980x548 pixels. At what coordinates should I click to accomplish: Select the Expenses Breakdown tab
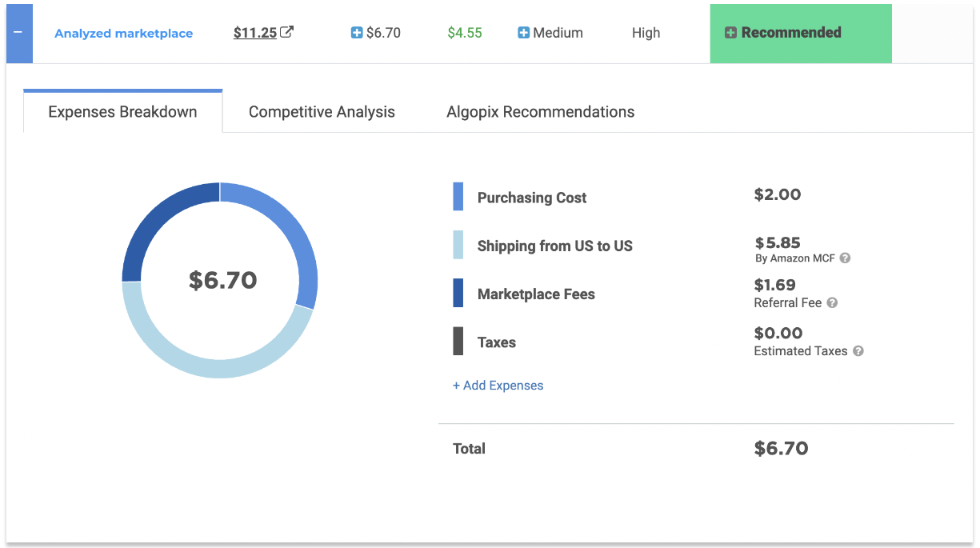(x=122, y=112)
